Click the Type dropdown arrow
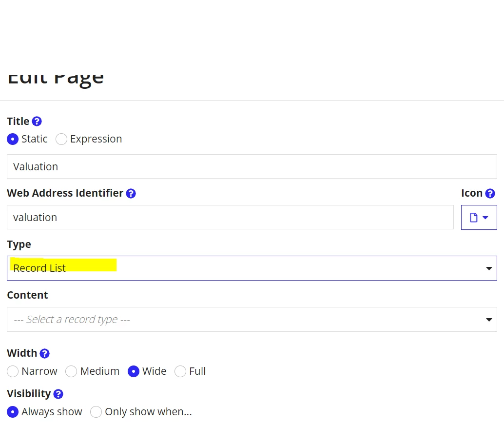 click(x=489, y=268)
